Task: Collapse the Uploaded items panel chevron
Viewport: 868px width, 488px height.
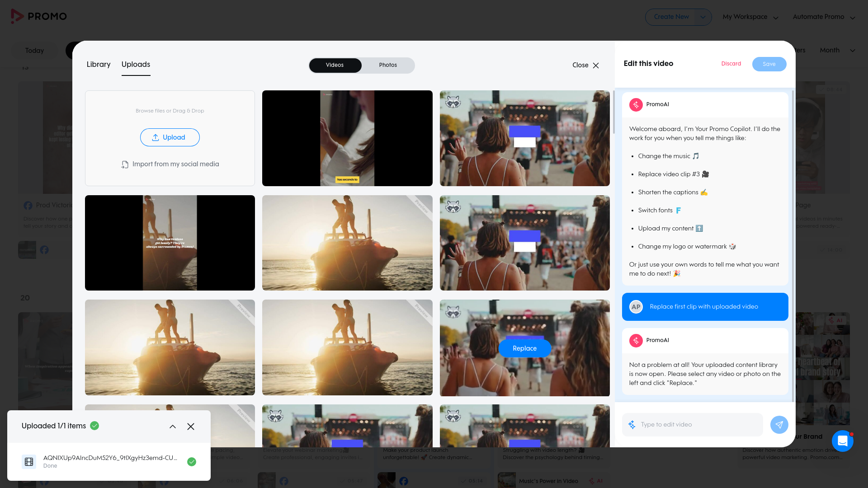Action: coord(173,427)
